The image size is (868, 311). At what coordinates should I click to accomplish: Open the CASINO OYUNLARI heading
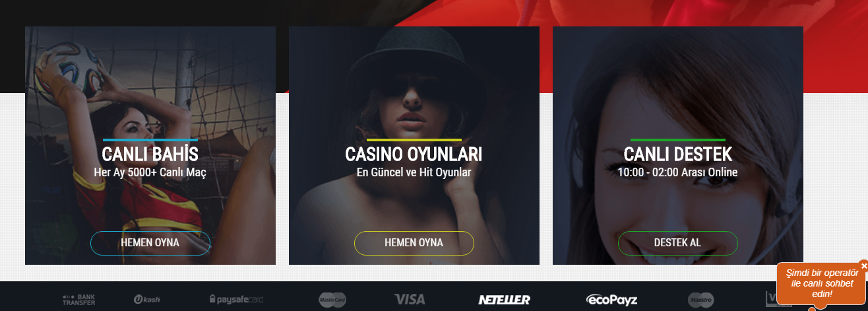point(414,155)
